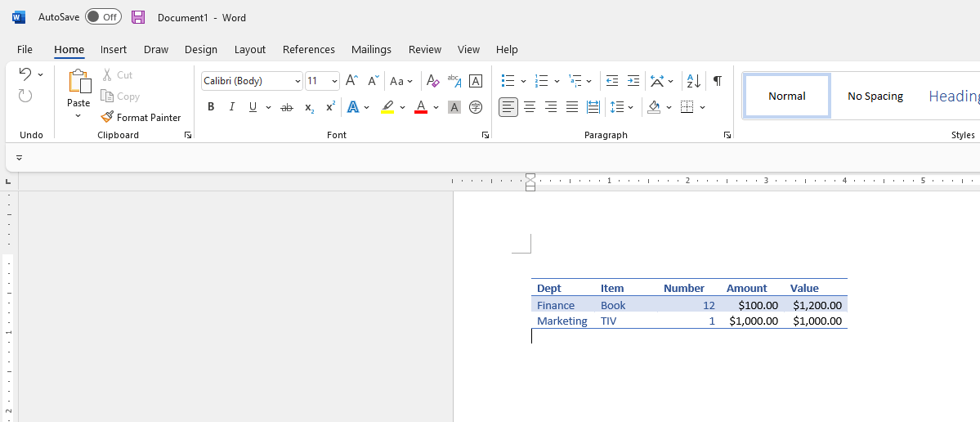This screenshot has height=422, width=980.
Task: Click the Strikethrough text icon
Action: click(x=287, y=107)
